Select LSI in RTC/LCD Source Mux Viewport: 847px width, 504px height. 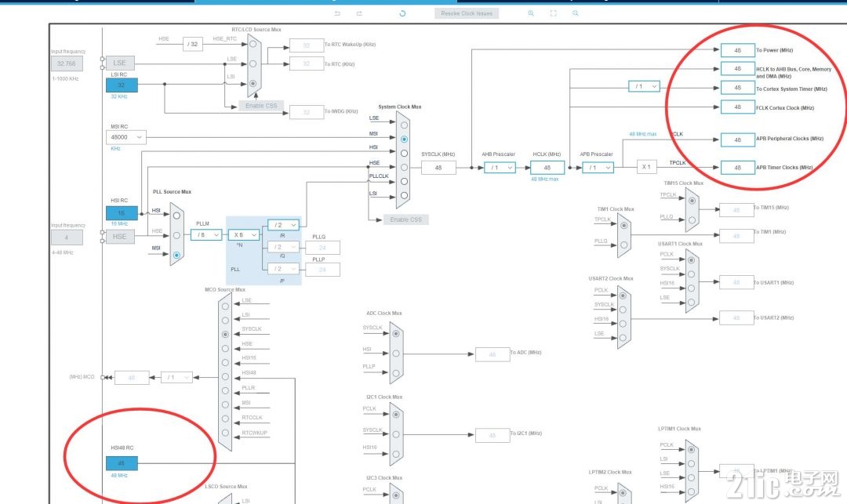253,84
